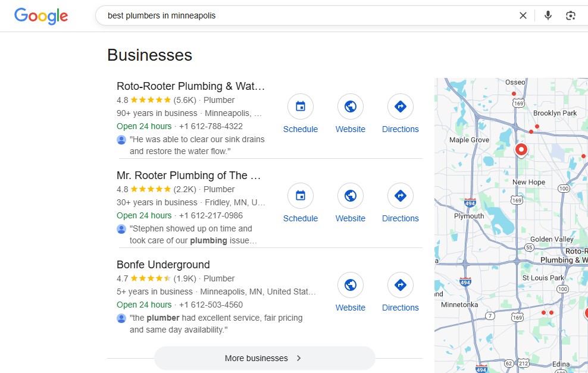Click '90+ years in business' text
The height and width of the screenshot is (373, 588).
point(157,113)
